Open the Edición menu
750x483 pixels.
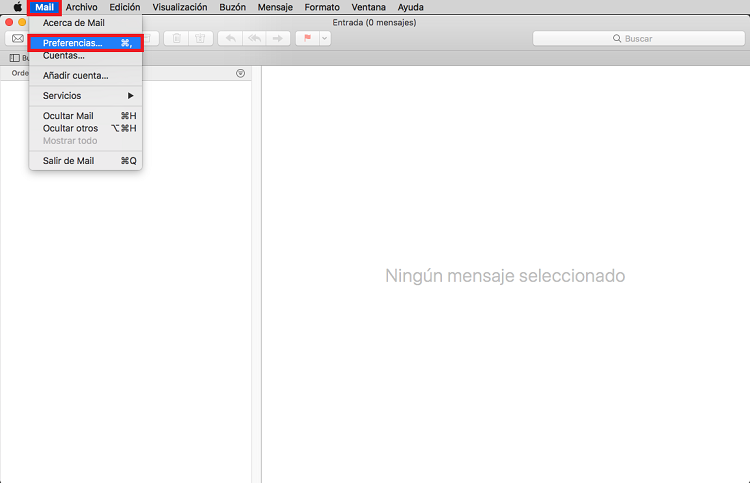pyautogui.click(x=125, y=7)
